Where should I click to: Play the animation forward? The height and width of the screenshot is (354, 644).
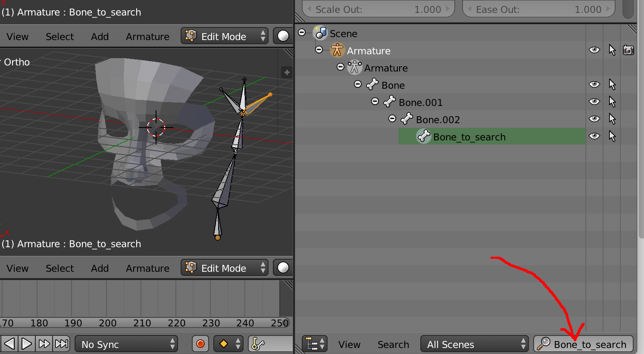(26, 344)
